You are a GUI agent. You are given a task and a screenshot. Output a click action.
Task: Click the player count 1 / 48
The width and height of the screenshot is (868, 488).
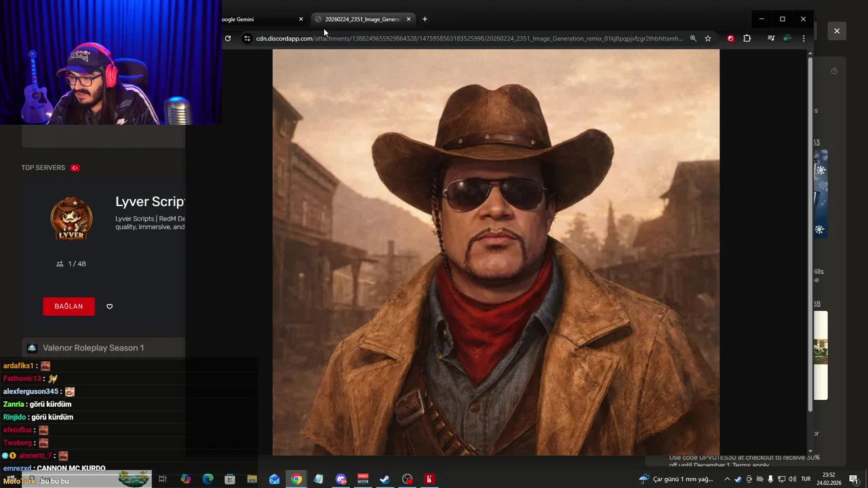[x=71, y=264]
